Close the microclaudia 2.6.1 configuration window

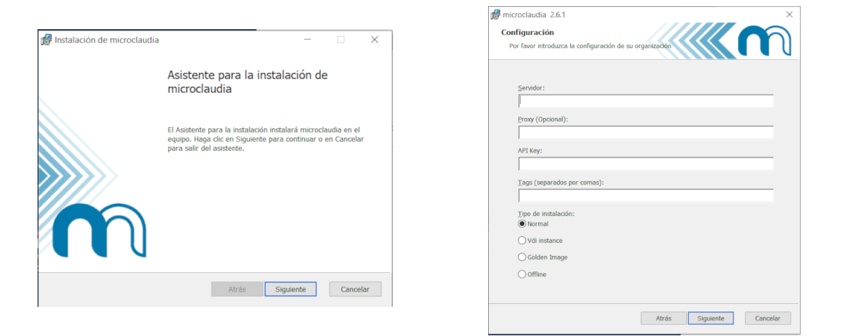click(790, 14)
